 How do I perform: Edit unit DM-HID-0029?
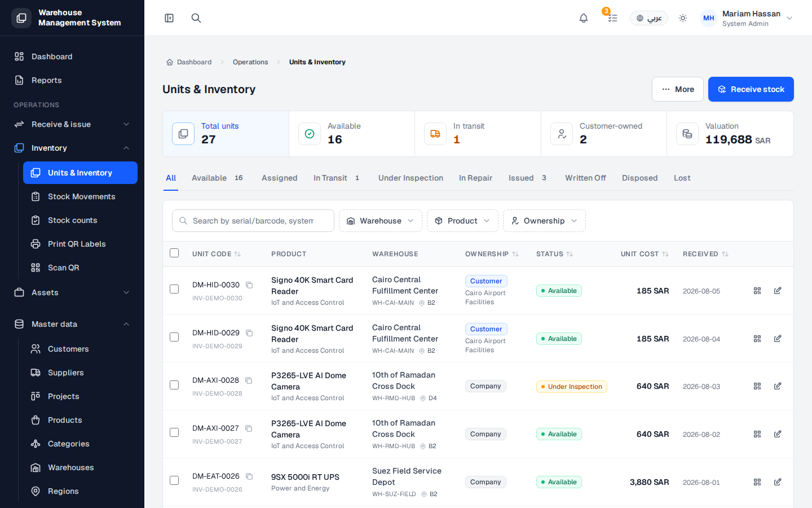(778, 339)
